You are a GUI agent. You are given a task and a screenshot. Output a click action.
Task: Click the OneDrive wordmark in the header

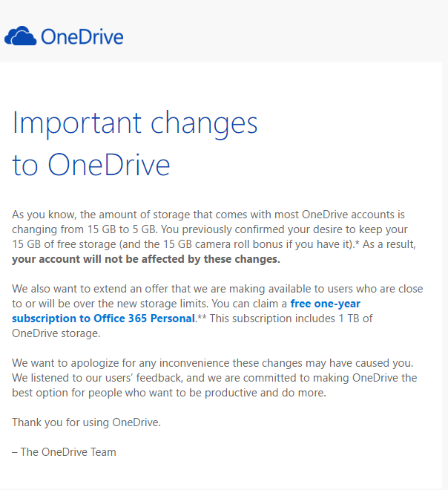(x=82, y=36)
